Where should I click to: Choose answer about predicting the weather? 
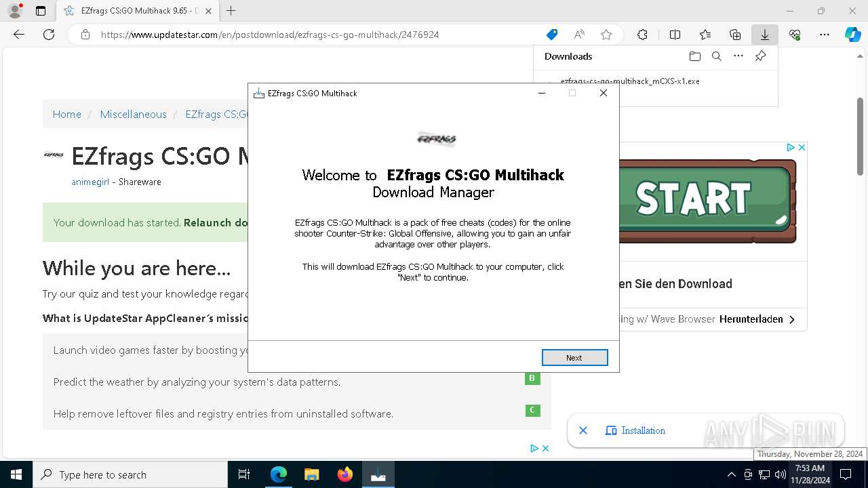(x=197, y=382)
